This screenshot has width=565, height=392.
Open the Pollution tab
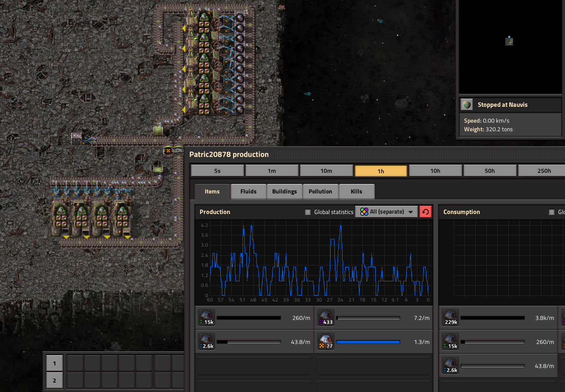point(321,192)
